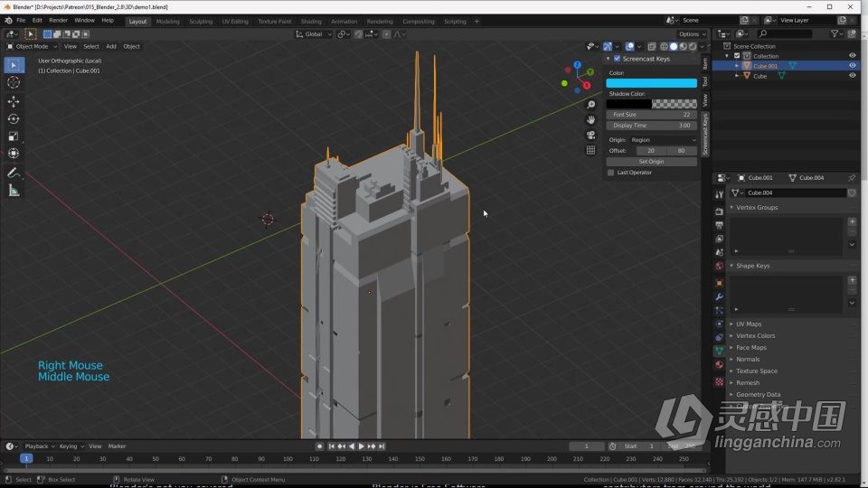868x488 pixels.
Task: Open the Options dropdown in header
Action: click(692, 34)
